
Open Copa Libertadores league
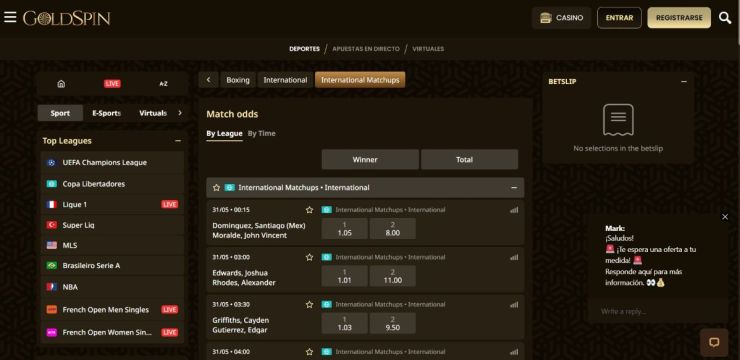(112, 184)
